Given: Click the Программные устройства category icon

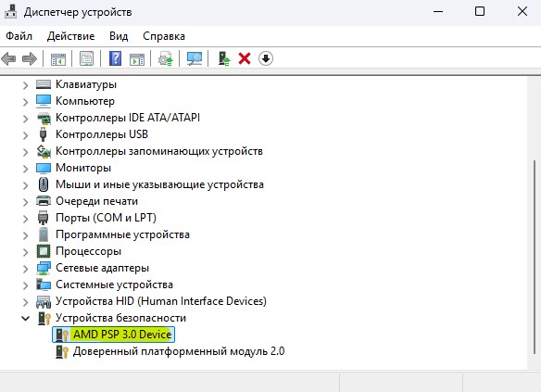Looking at the screenshot, I should (44, 234).
